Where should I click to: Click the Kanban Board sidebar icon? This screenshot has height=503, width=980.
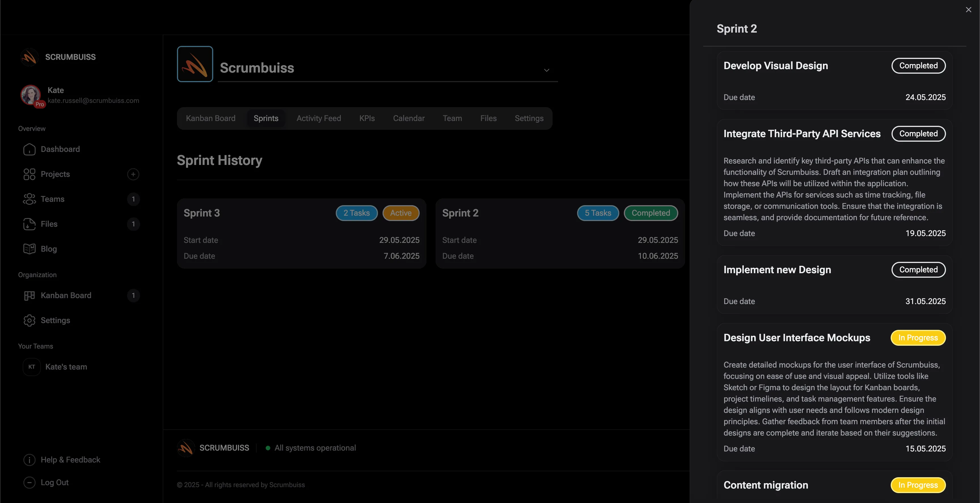tap(29, 296)
